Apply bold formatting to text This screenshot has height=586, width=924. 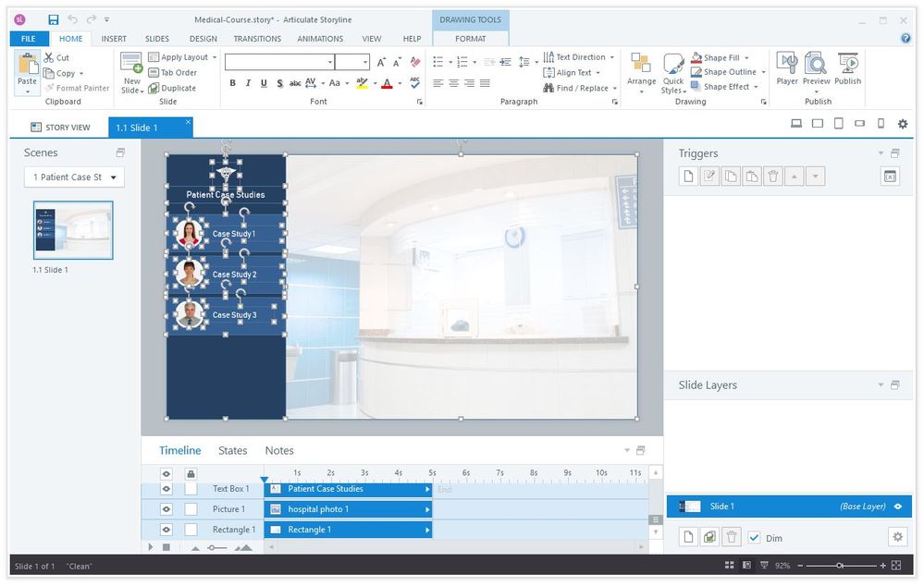point(233,83)
